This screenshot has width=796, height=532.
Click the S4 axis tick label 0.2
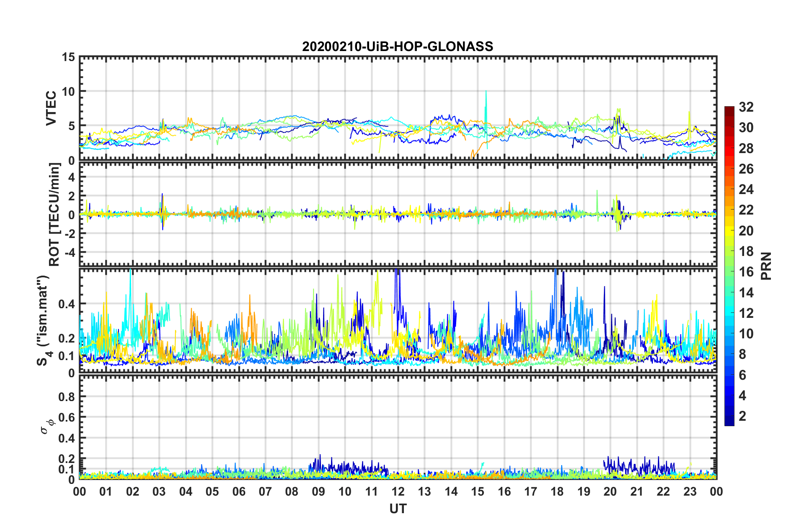click(x=67, y=338)
